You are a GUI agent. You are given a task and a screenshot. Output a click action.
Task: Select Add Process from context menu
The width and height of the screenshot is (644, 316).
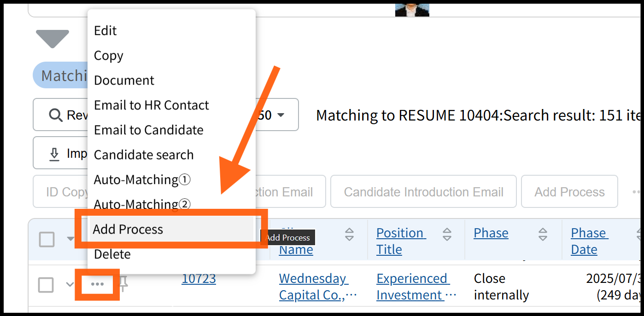tap(128, 229)
